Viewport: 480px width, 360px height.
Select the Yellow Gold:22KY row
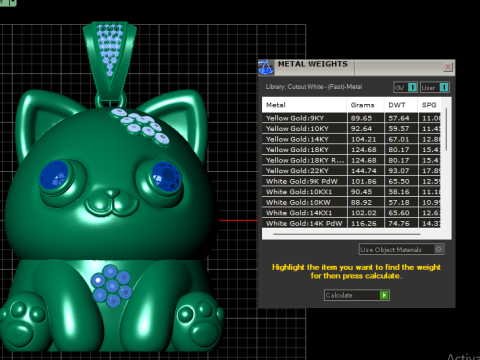pyautogui.click(x=351, y=171)
